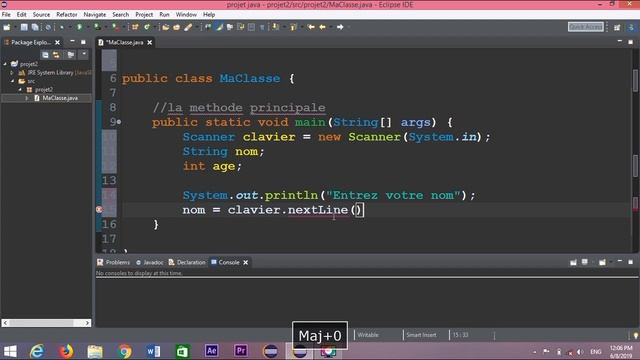Expand the JRE System Library node
The height and width of the screenshot is (360, 640).
point(12,73)
